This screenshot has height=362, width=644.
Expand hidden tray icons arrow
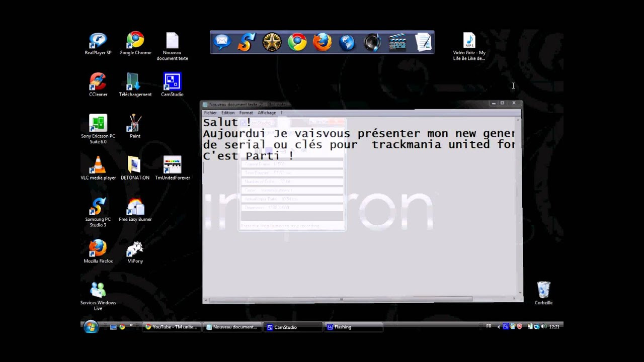499,327
